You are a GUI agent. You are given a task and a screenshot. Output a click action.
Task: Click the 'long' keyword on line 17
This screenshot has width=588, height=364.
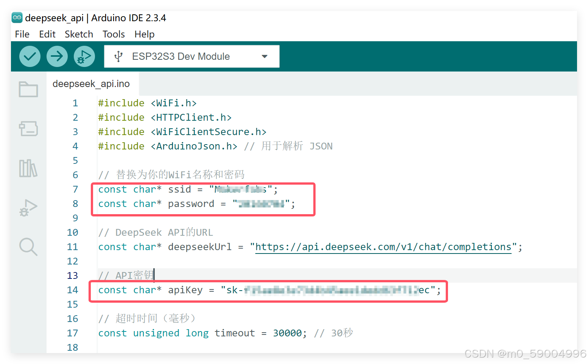click(x=197, y=333)
